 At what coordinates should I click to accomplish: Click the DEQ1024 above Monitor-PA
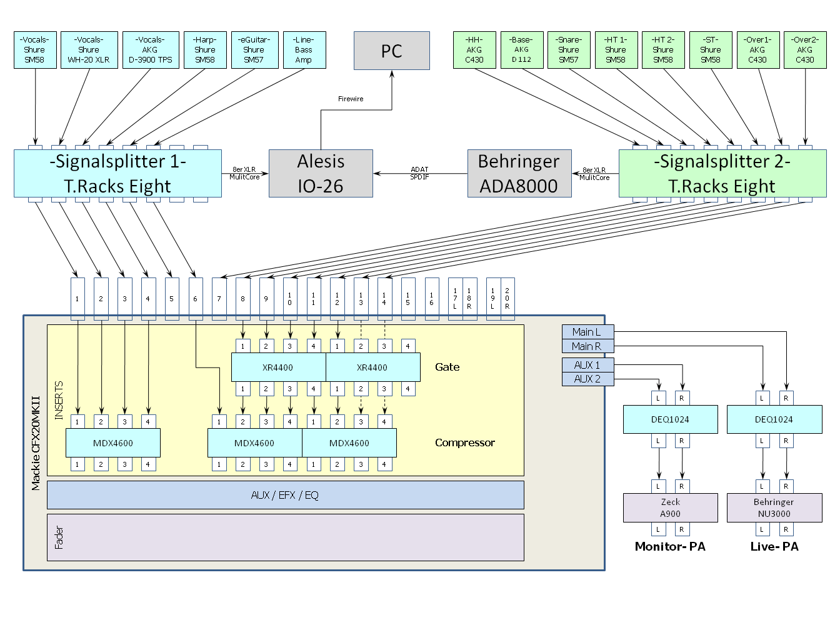pyautogui.click(x=670, y=419)
